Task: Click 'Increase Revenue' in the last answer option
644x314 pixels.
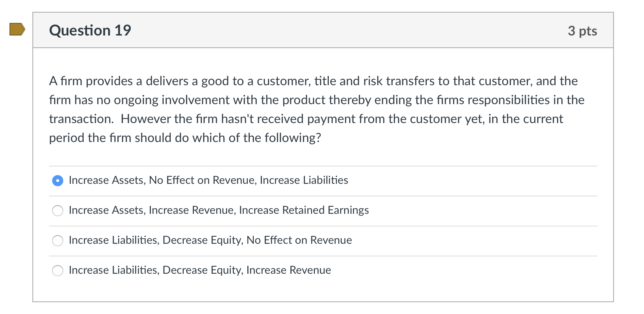Action: point(288,270)
